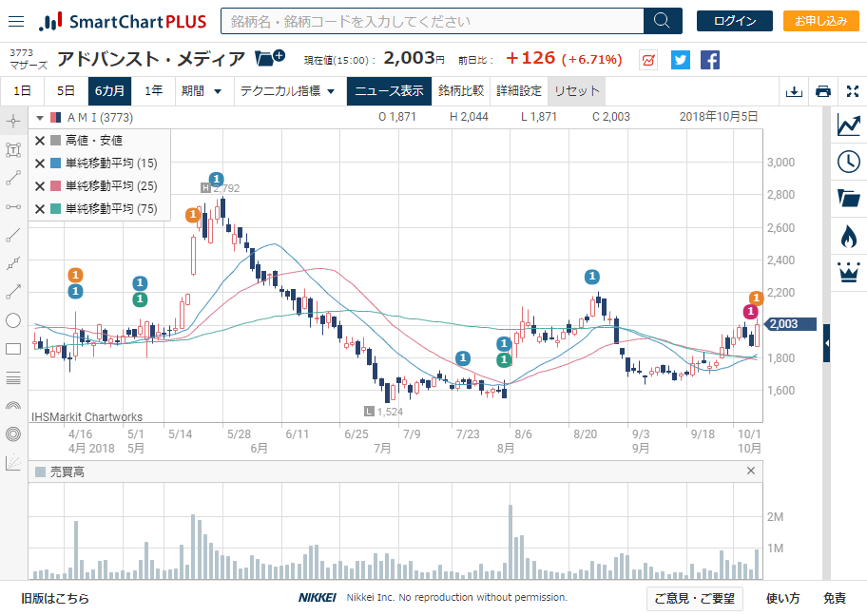The width and height of the screenshot is (867, 616).
Task: Select the 6カ月 period tab
Action: [109, 91]
